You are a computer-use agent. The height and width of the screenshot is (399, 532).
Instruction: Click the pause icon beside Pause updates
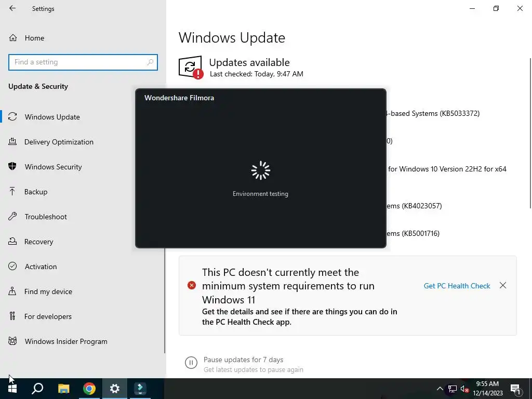click(x=191, y=362)
